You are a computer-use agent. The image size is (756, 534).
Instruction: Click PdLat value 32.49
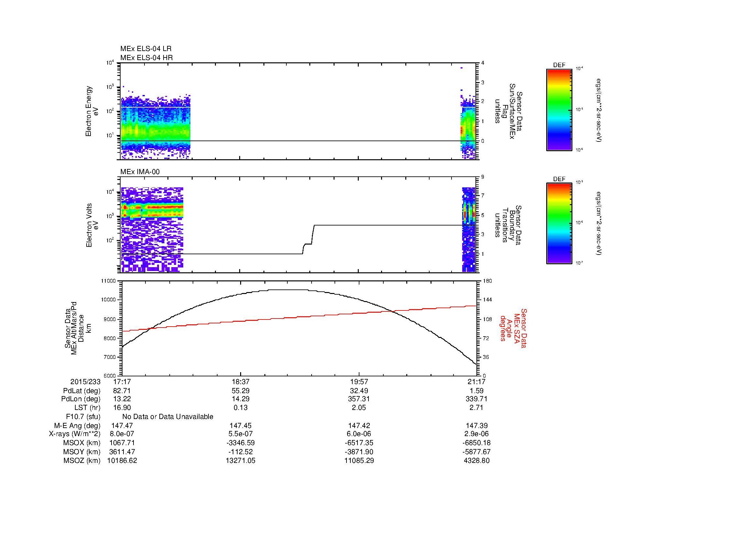tap(359, 391)
